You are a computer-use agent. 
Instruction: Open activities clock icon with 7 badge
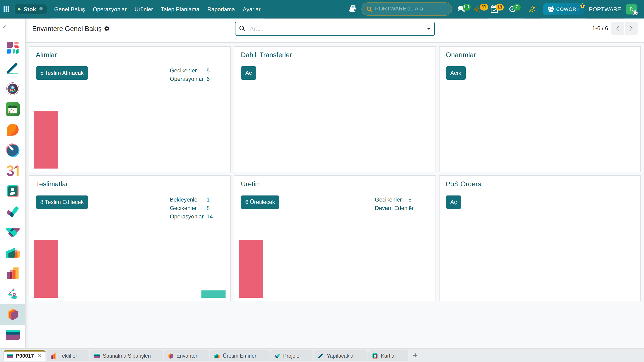pos(513,9)
